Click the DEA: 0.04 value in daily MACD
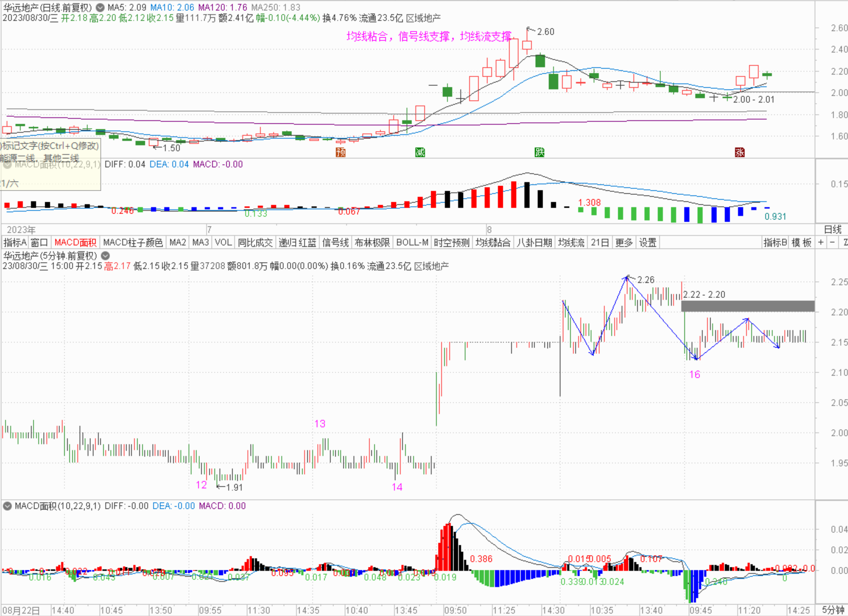 pos(169,164)
